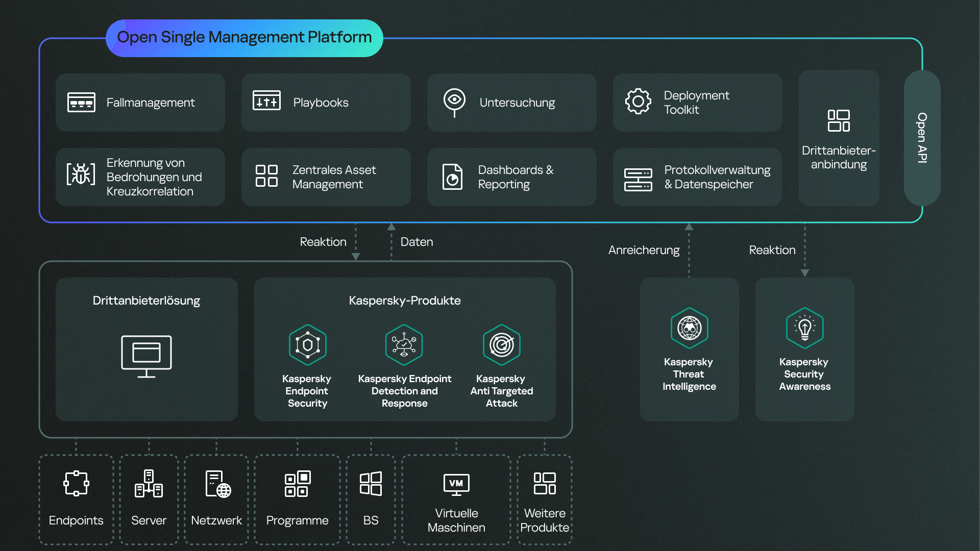Click the Playbooks label
This screenshot has height=551, width=980.
pyautogui.click(x=321, y=103)
